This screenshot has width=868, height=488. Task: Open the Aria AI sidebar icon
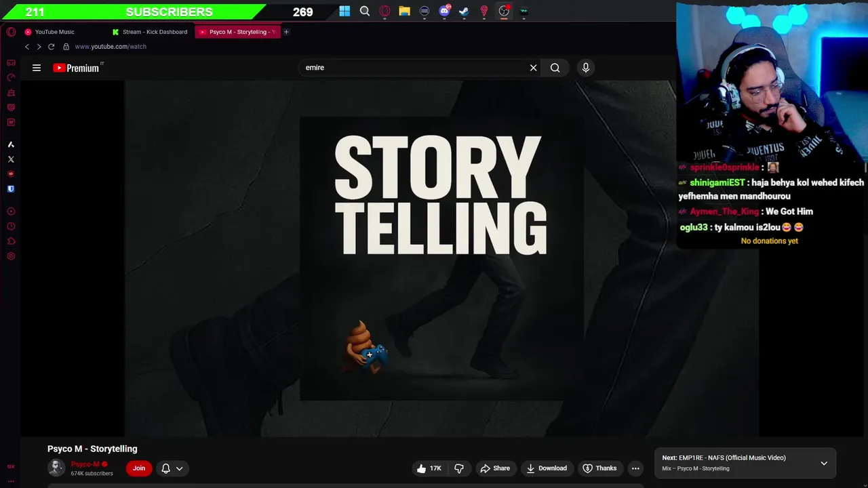tap(11, 144)
